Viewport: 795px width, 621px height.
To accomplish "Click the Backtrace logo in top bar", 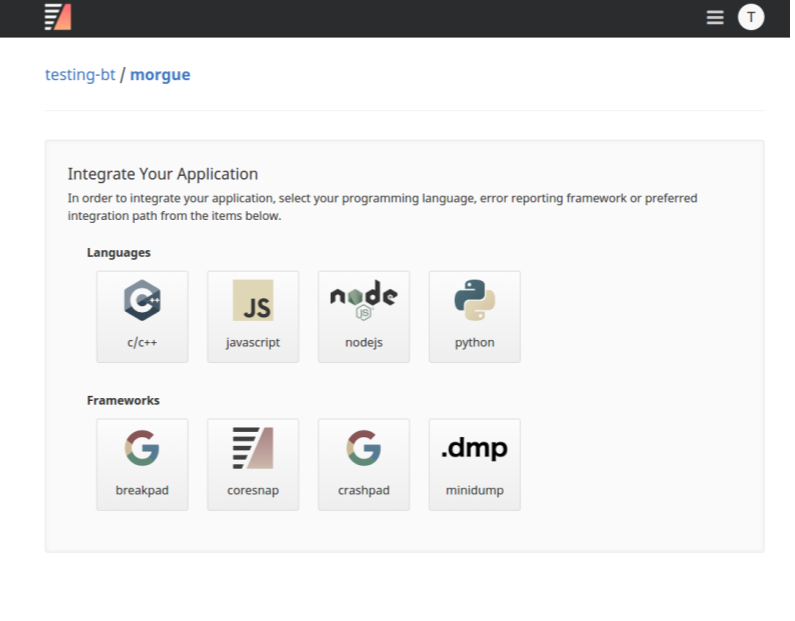I will (58, 17).
